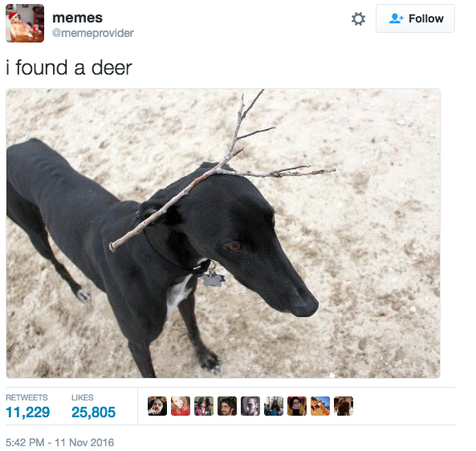The height and width of the screenshot is (451, 476).
Task: Open the first liker avatar
Action: click(x=157, y=406)
